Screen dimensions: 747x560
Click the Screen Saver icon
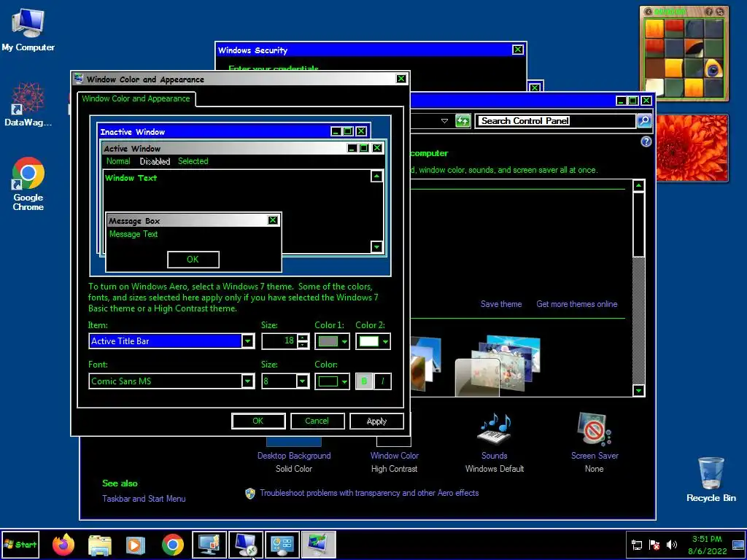(594, 429)
